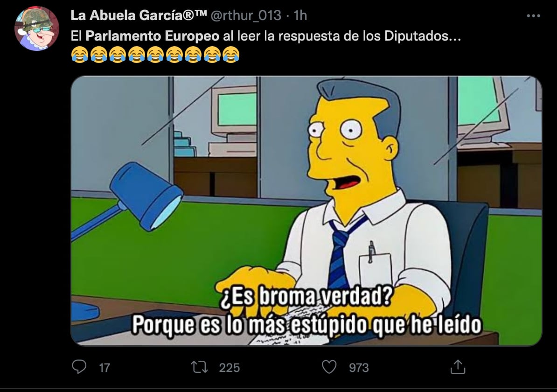Click the first laughing-crying emoji
Viewport: 557px width, 392px height.
(80, 55)
